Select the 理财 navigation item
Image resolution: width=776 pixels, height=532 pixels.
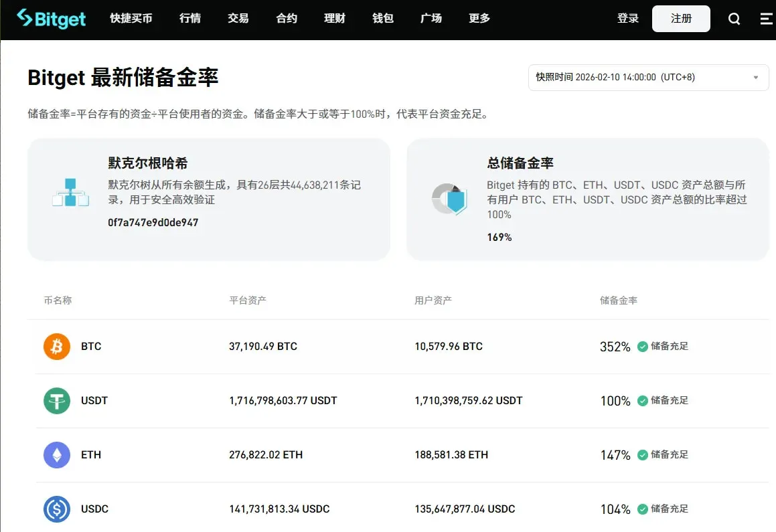(x=334, y=19)
